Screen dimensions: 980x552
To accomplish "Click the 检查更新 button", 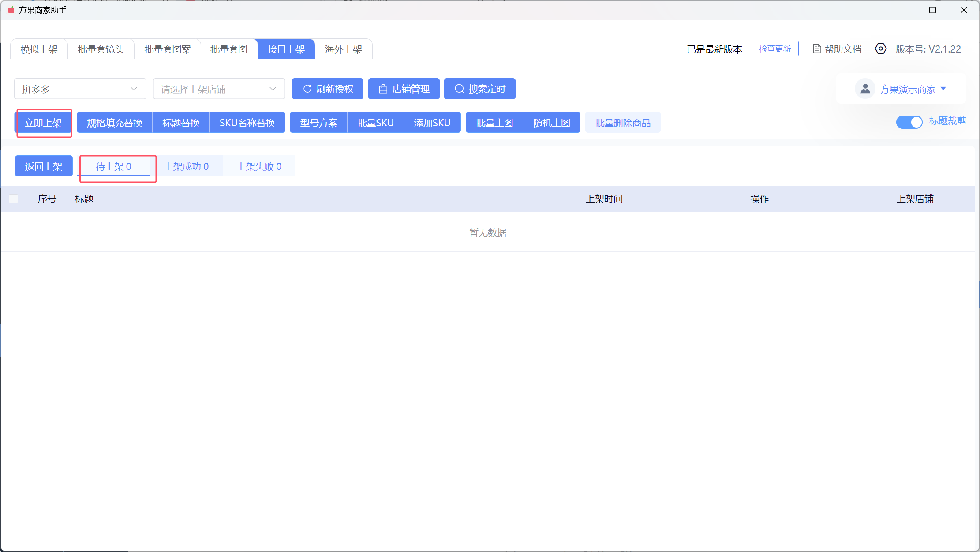I will [774, 49].
